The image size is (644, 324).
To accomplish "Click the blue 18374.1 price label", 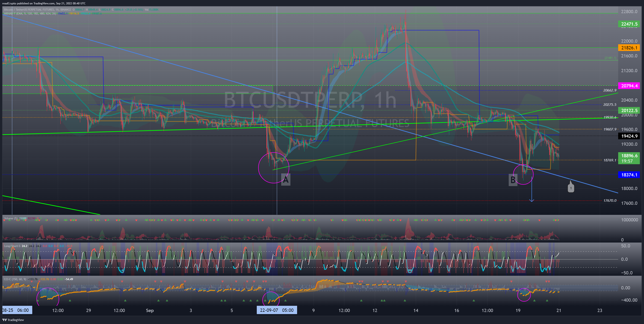I will [629, 175].
